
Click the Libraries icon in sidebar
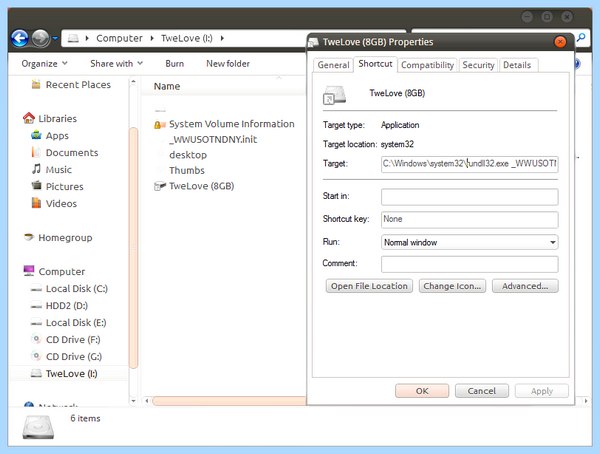tap(29, 118)
